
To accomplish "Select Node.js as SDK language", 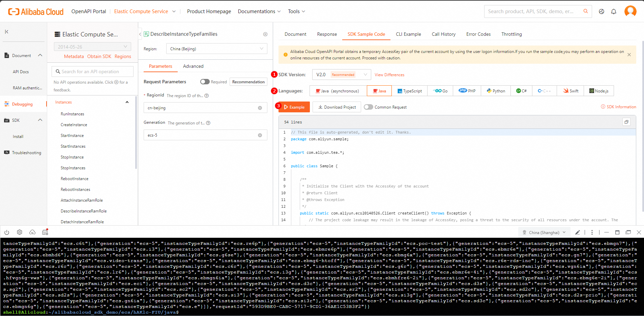I will point(599,91).
